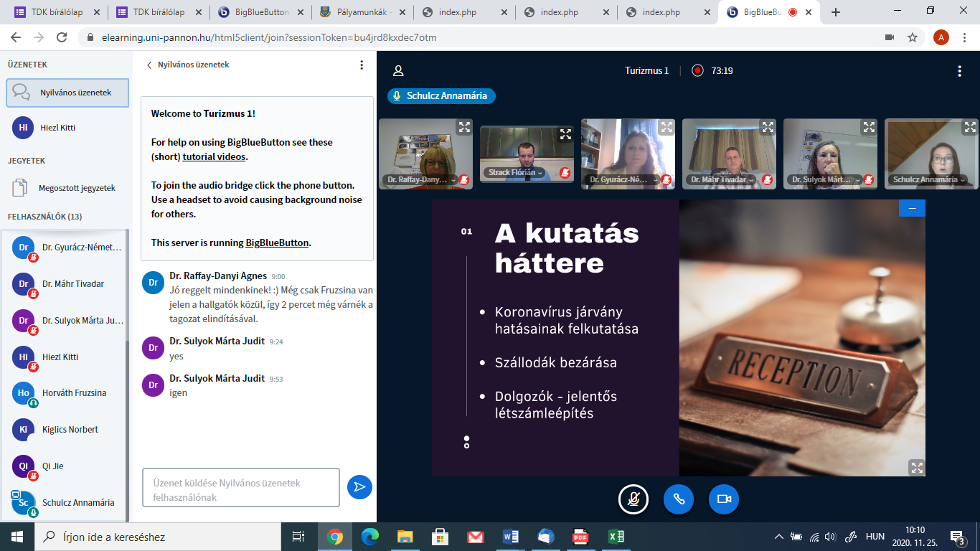
Task: Switch to the Pályamunkák browser tab
Action: point(363,12)
